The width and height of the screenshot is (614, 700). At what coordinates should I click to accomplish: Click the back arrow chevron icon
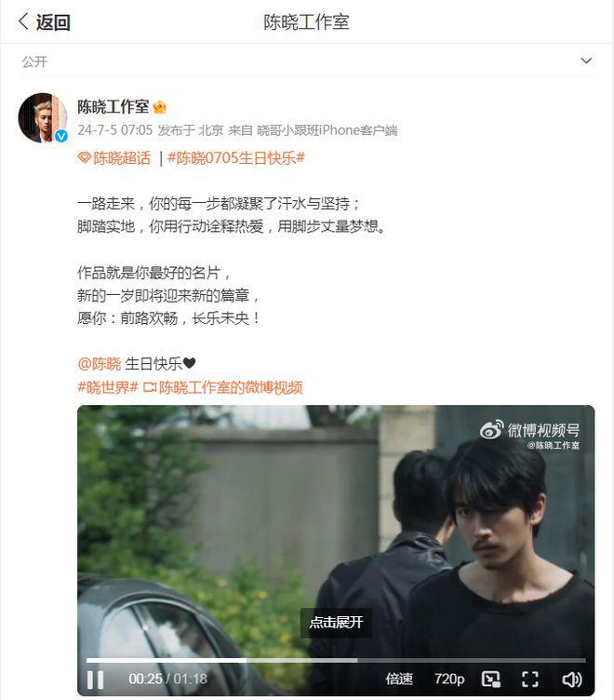(x=23, y=21)
